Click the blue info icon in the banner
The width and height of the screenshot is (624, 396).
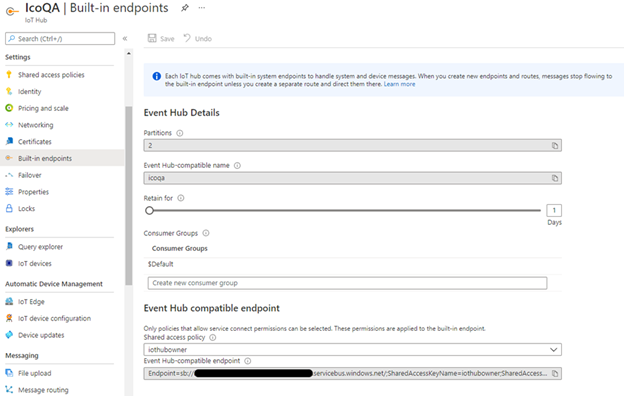pyautogui.click(x=157, y=76)
